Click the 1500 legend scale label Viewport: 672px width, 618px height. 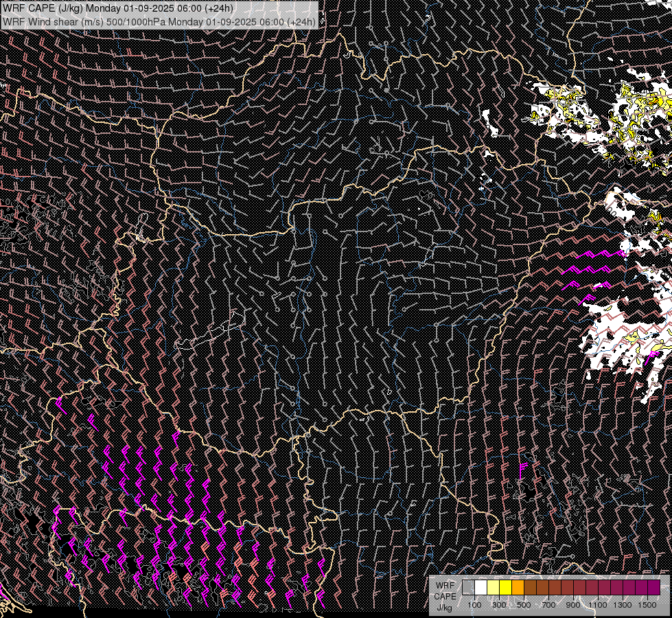tap(647, 605)
